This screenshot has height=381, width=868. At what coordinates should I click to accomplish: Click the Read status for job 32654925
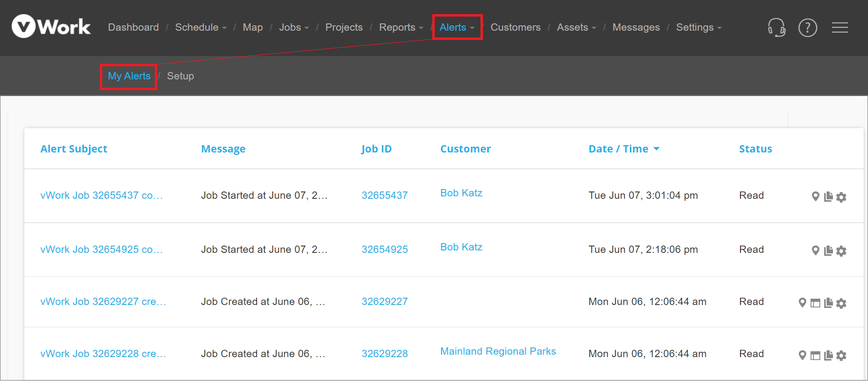[x=752, y=249]
